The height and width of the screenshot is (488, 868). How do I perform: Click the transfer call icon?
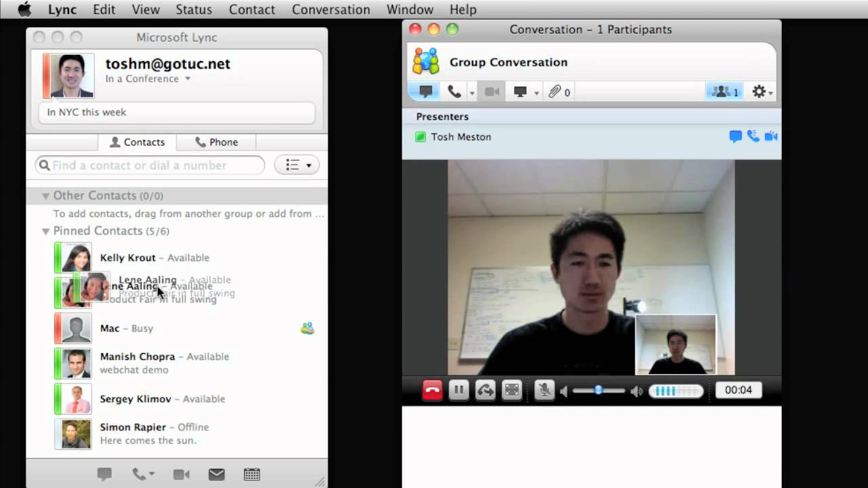point(486,390)
